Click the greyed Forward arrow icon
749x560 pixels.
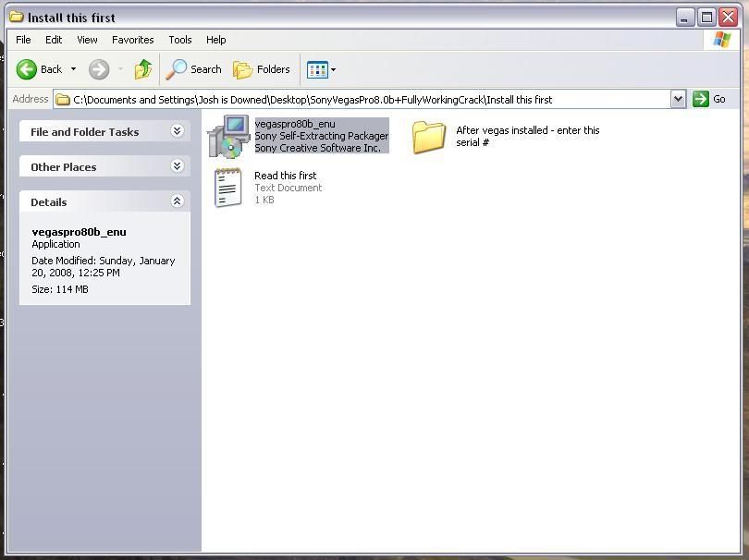point(99,69)
